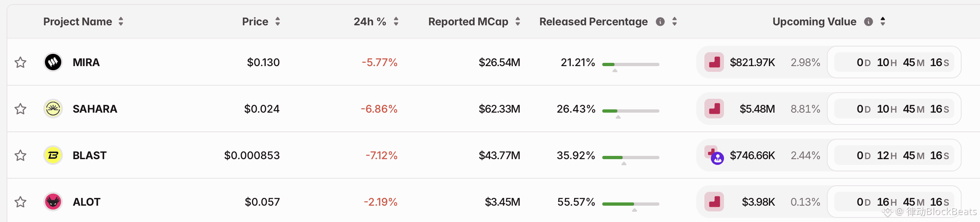This screenshot has width=980, height=222.
Task: Add ALOT to favorites with star
Action: pyautogui.click(x=20, y=202)
